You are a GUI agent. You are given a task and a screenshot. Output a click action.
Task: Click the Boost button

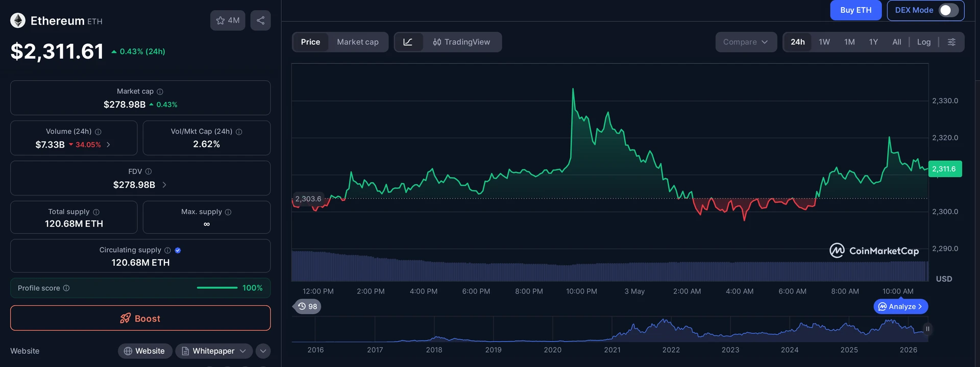[x=140, y=318]
